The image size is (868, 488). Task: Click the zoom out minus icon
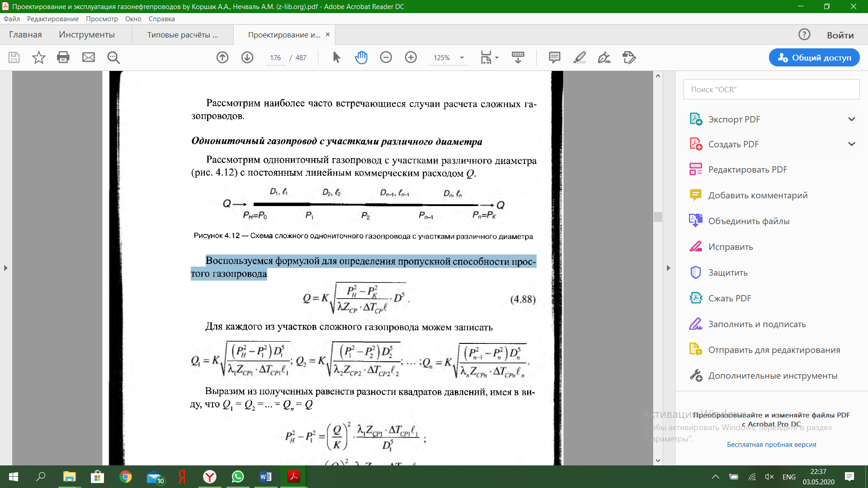(x=386, y=57)
